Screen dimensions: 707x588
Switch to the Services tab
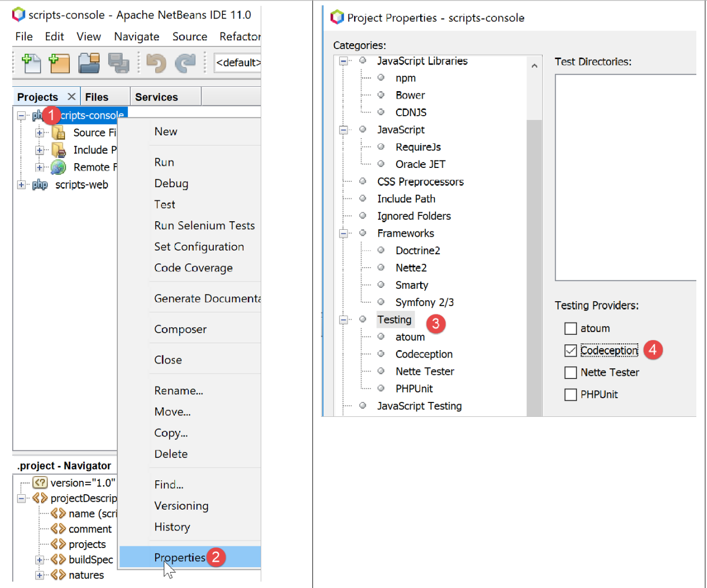click(x=156, y=97)
